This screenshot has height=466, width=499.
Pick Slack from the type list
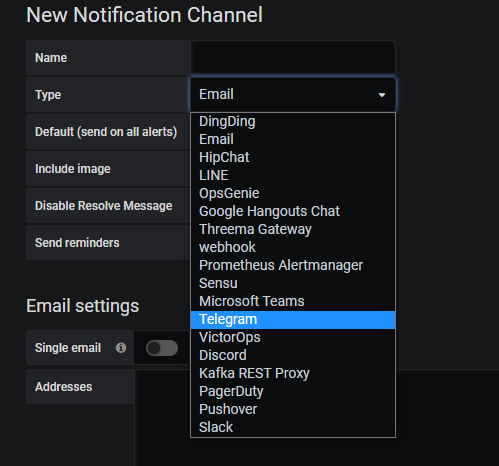(x=293, y=427)
